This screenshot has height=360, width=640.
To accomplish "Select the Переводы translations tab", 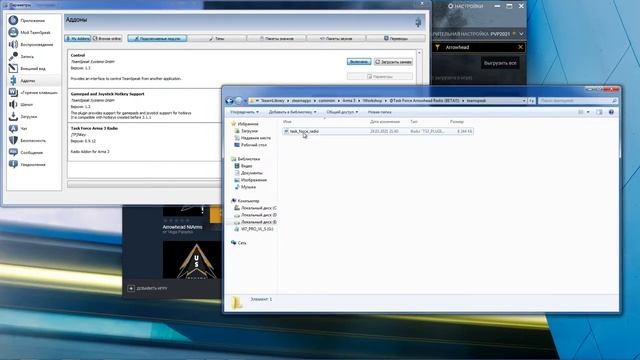I will (396, 38).
